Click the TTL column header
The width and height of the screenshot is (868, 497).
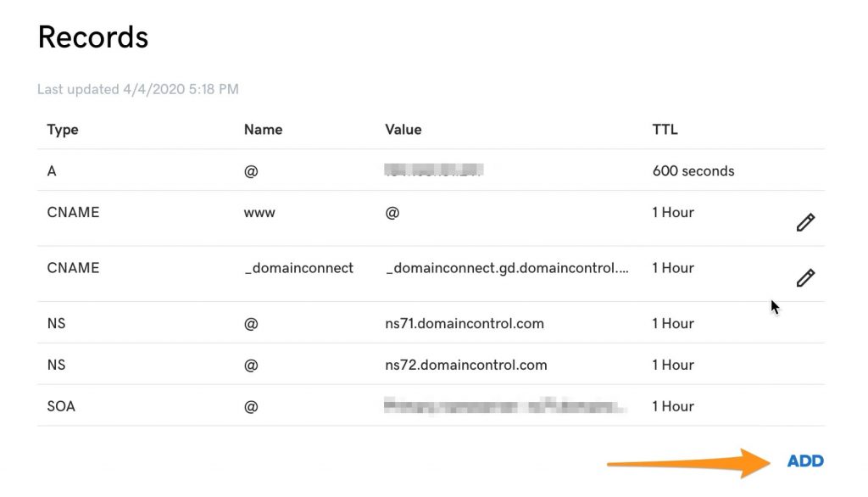tap(664, 130)
